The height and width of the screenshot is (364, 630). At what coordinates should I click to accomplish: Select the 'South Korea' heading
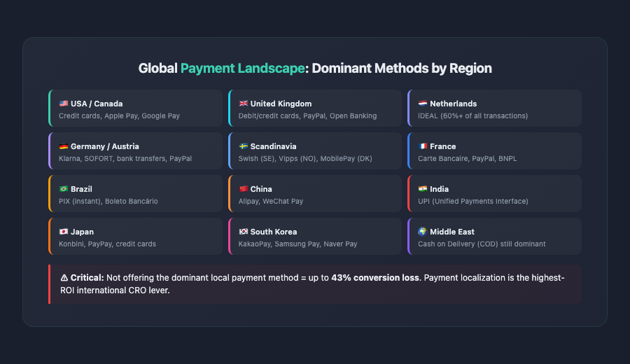tap(274, 232)
